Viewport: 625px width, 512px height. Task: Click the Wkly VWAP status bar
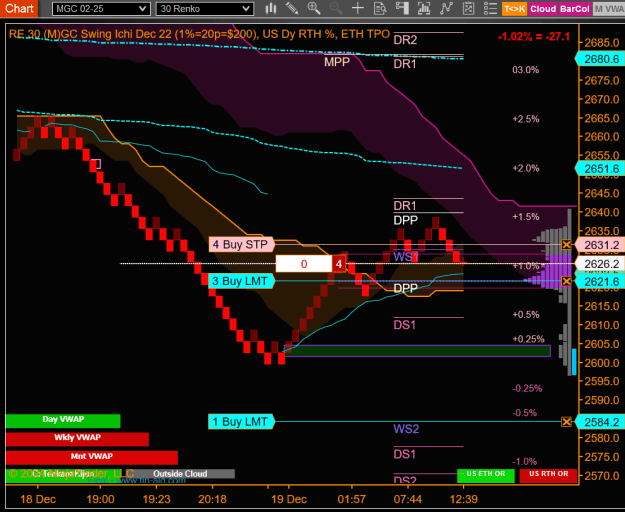pos(77,438)
